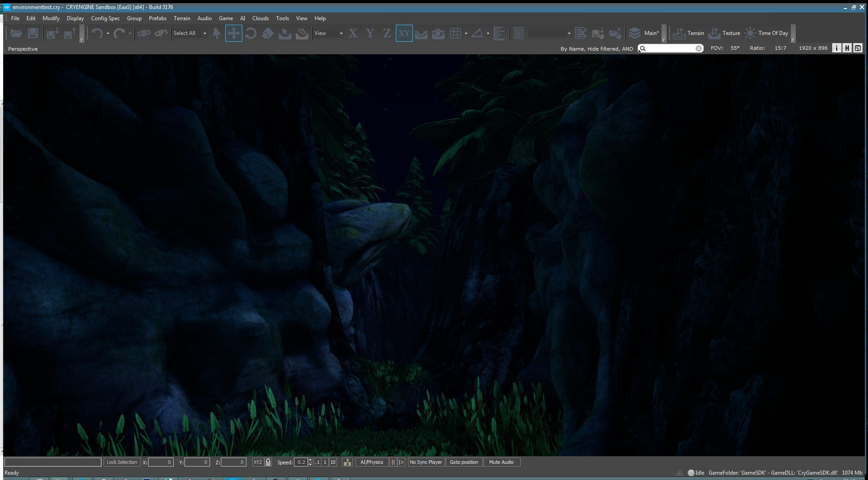Toggle Snap to objects and terrain
The height and width of the screenshot is (480, 868).
pos(438,33)
